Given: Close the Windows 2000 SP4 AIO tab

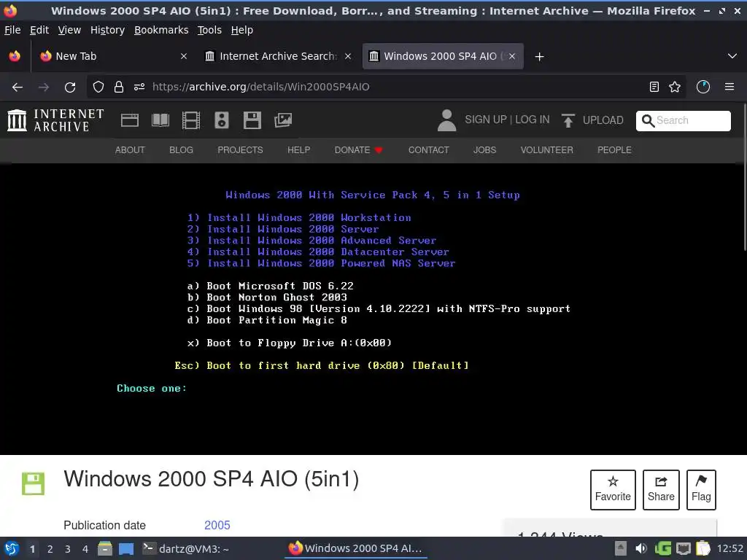Looking at the screenshot, I should 511,56.
